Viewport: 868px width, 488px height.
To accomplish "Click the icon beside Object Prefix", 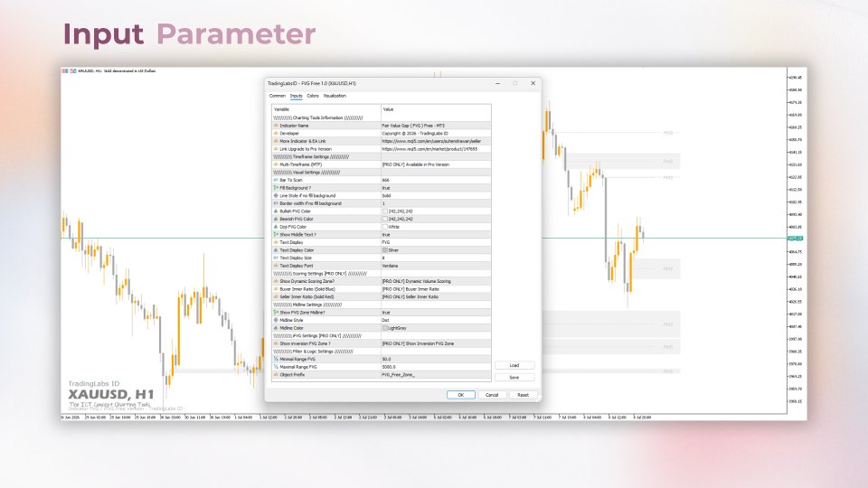I will [x=276, y=374].
